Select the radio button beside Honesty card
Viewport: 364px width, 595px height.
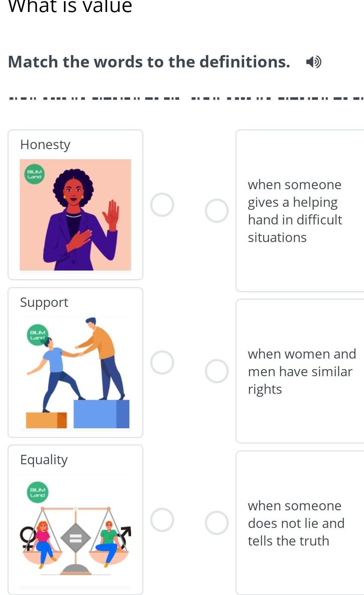point(162,205)
